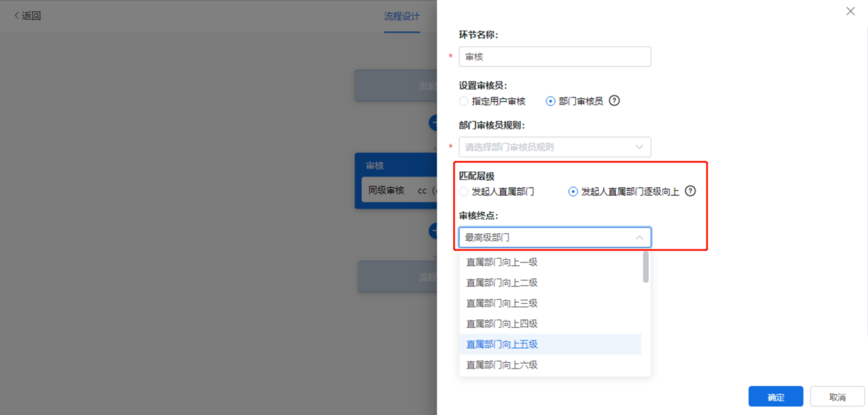Go back using the 返回 arrow
This screenshot has height=415, width=868.
(28, 16)
